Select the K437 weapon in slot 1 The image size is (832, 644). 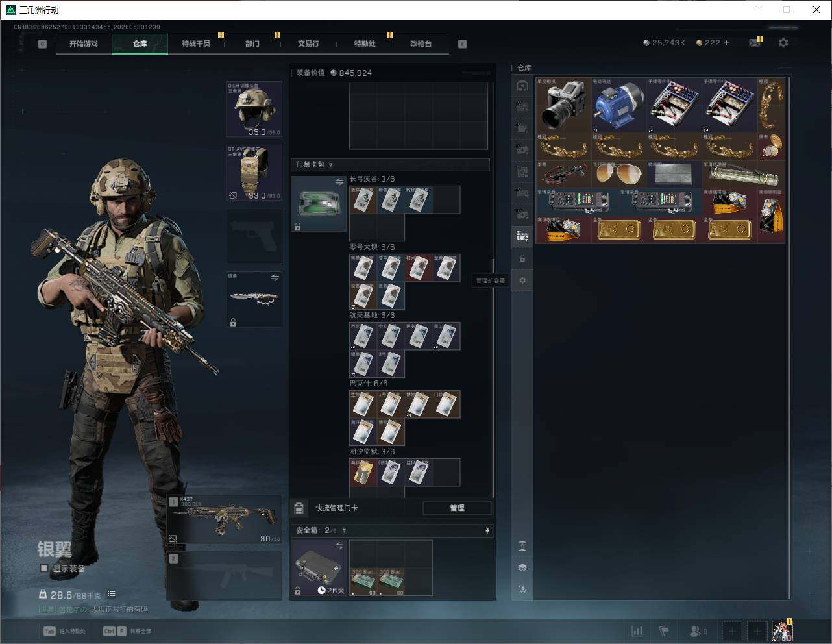coord(225,519)
